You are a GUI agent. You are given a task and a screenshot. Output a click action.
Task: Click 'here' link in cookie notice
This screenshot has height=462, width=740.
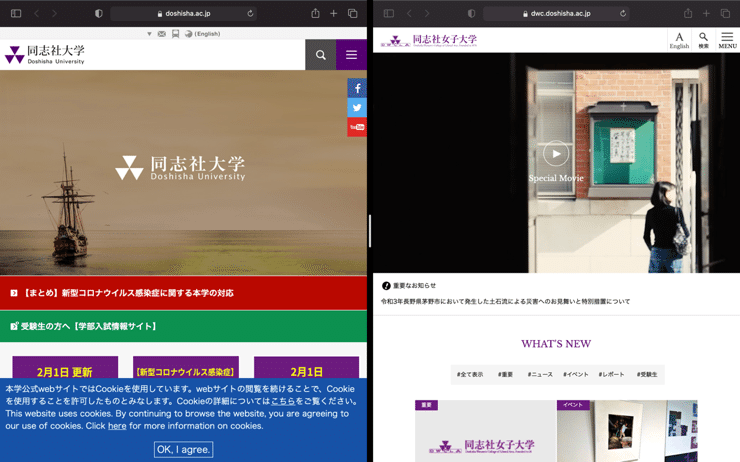117,426
